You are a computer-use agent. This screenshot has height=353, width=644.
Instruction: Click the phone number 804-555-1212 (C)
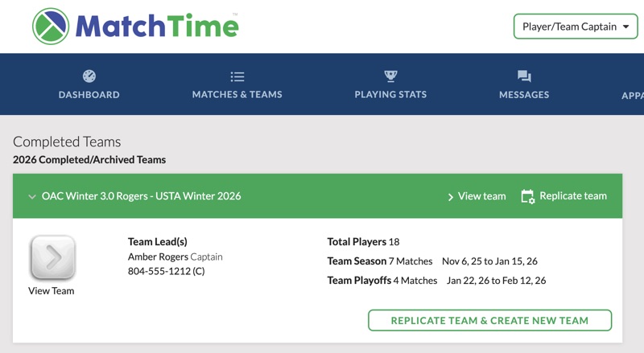(167, 271)
